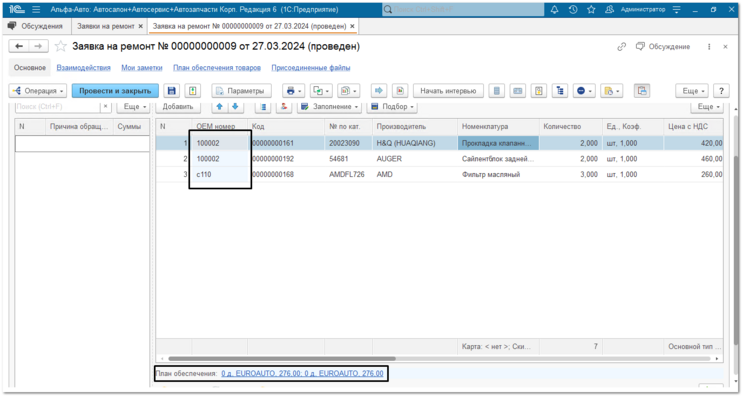Open help with the question mark button
743x397 pixels.
click(721, 90)
